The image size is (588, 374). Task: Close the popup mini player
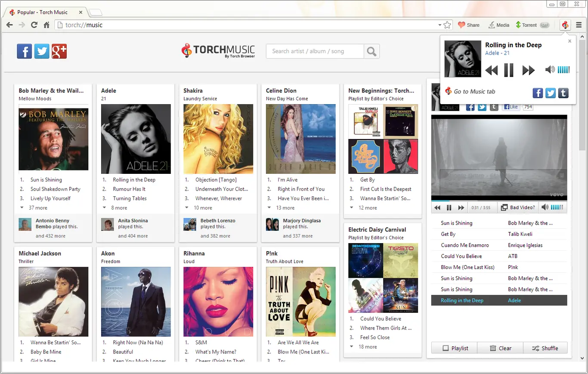pyautogui.click(x=570, y=41)
